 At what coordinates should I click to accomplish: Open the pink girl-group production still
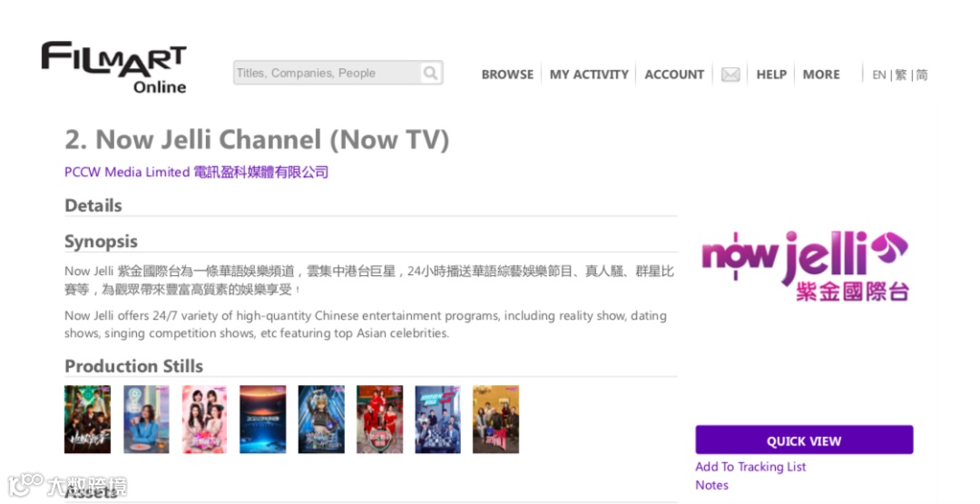pyautogui.click(x=204, y=419)
